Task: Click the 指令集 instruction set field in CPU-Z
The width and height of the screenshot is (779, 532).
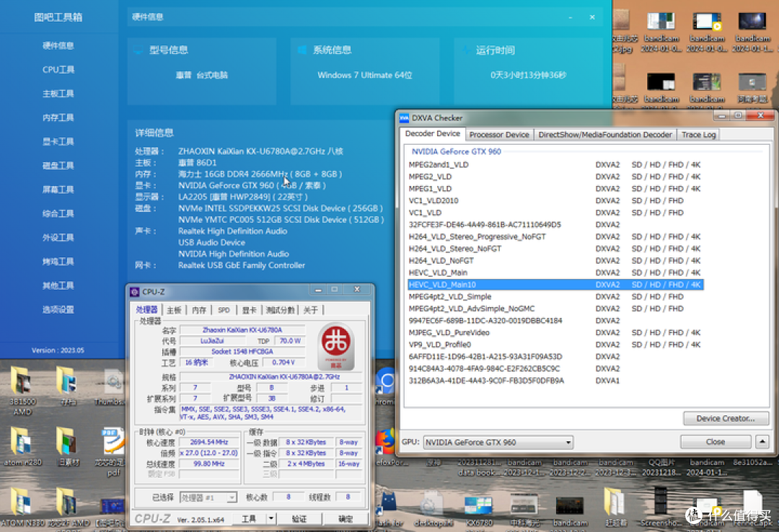Action: click(x=270, y=413)
